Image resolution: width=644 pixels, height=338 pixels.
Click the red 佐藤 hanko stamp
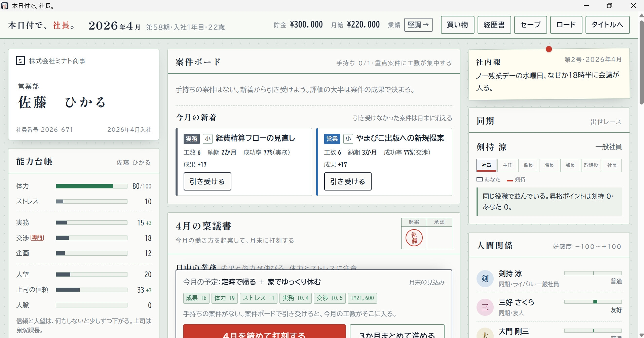pos(414,238)
